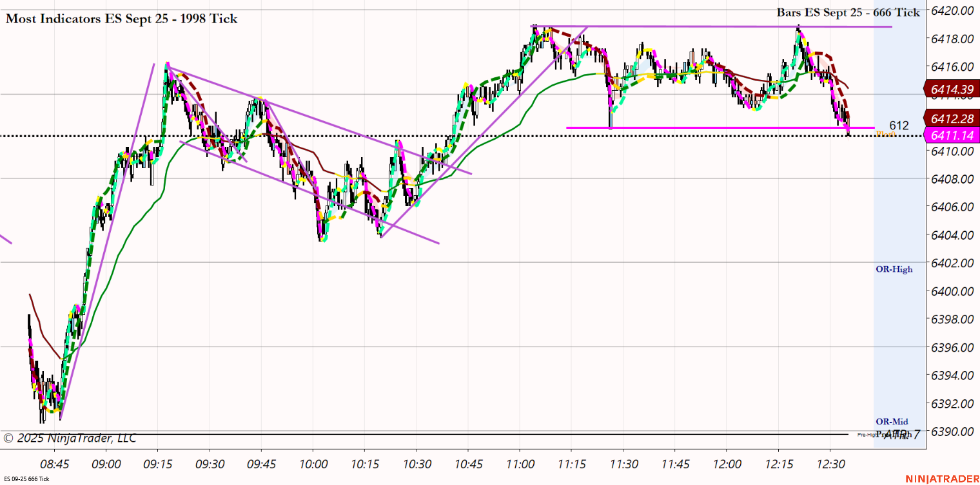Click the 6414.39 dark red price marker

pos(952,88)
